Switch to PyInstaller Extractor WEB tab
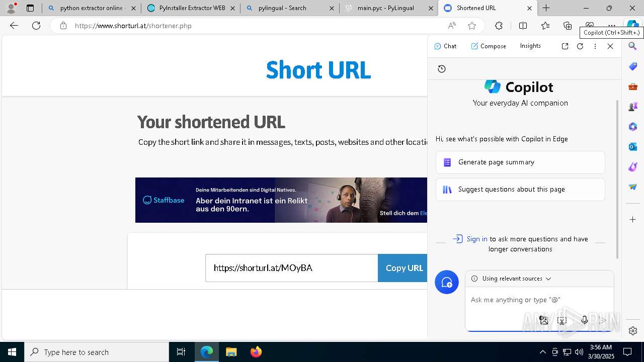 (x=191, y=8)
